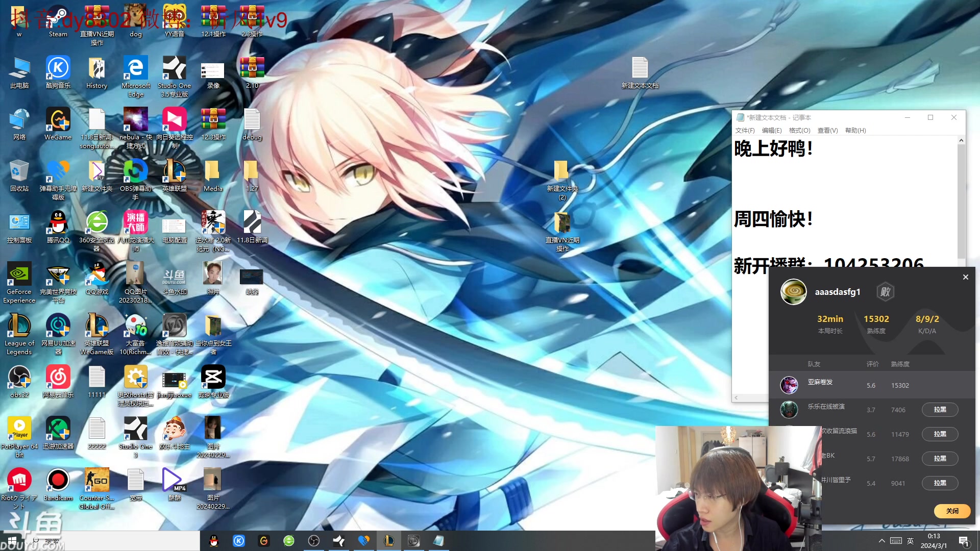Open the notification center icon
Viewport: 980px width, 551px height.
(964, 541)
